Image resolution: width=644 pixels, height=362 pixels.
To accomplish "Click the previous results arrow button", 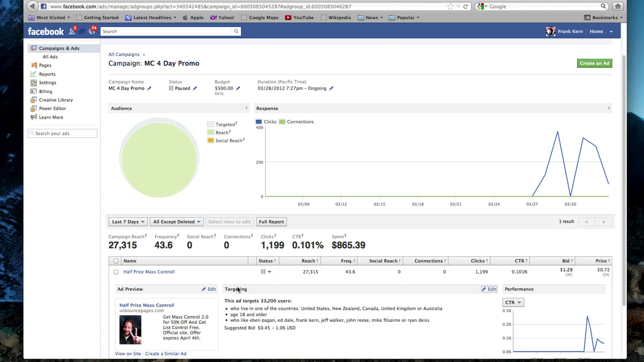I will point(586,222).
